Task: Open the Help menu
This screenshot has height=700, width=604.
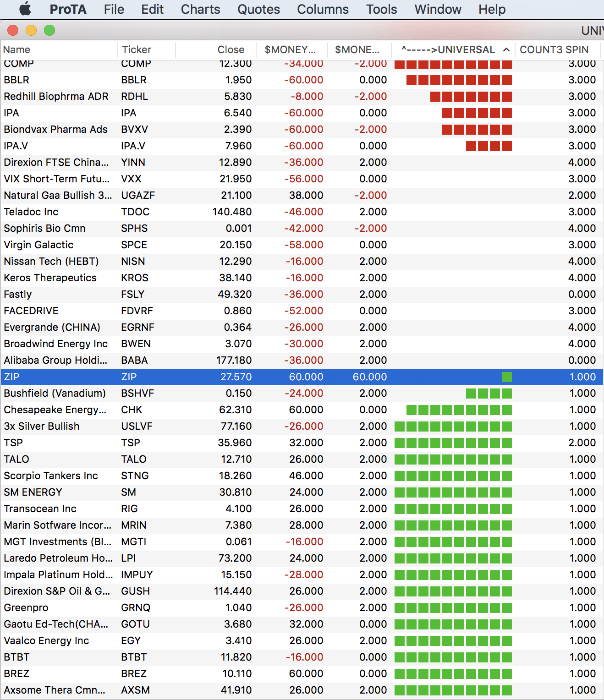Action: (492, 9)
